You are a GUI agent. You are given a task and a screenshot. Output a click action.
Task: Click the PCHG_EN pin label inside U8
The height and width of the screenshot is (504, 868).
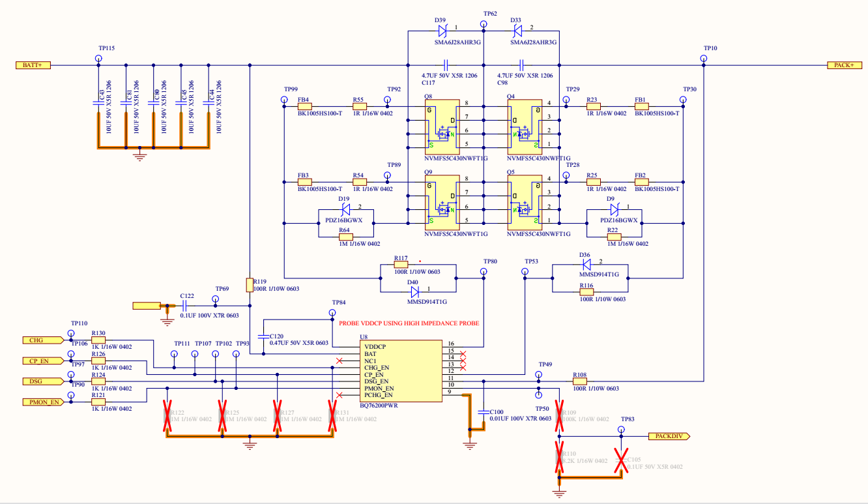[x=379, y=395]
